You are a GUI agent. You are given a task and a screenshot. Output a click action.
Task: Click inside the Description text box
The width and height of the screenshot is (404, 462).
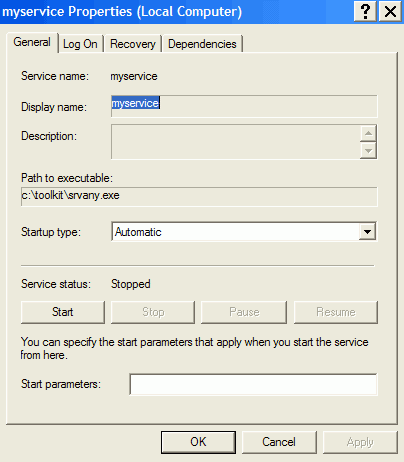click(236, 142)
